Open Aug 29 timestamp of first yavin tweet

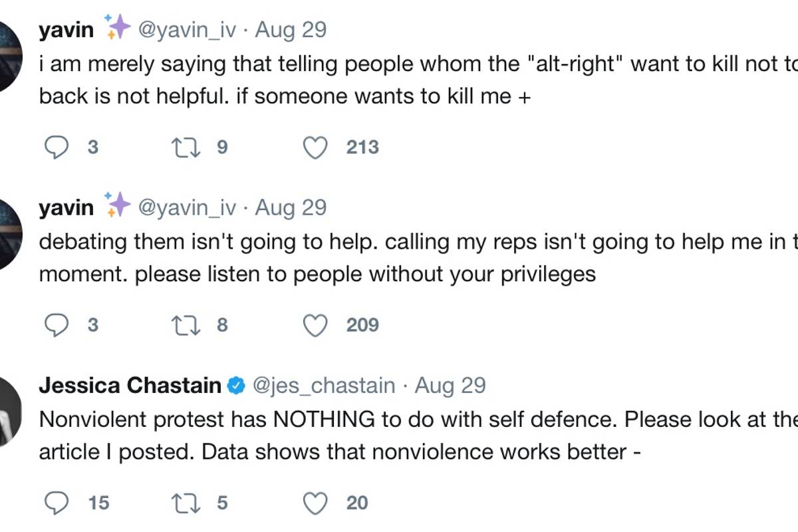pyautogui.click(x=291, y=30)
